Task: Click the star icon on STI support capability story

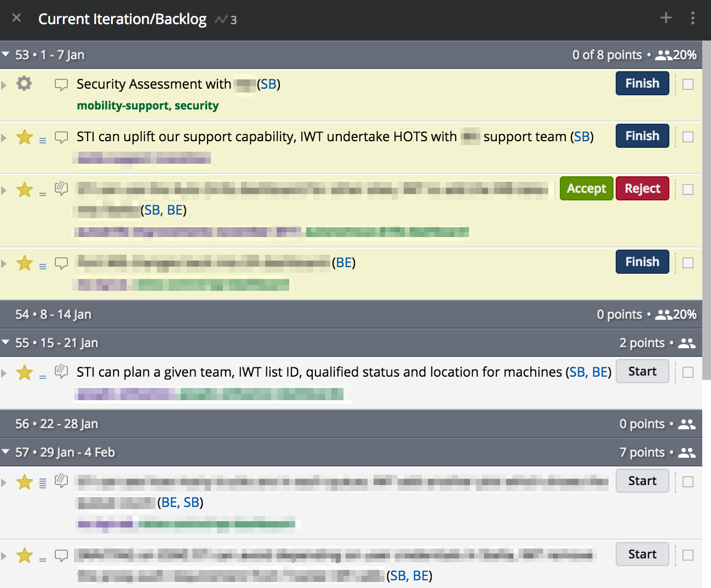Action: click(x=25, y=137)
